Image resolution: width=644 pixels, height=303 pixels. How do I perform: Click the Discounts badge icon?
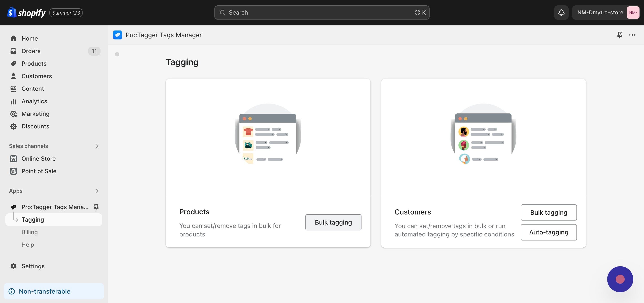click(13, 126)
